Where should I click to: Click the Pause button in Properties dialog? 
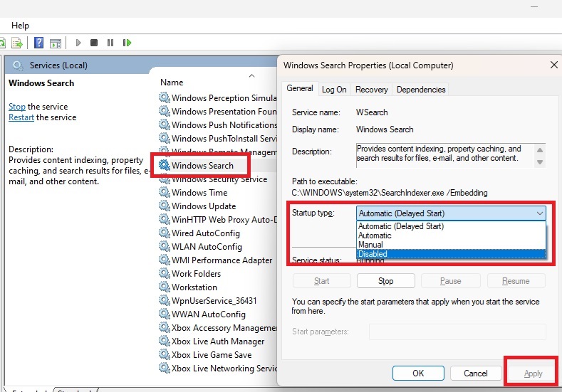(x=451, y=281)
